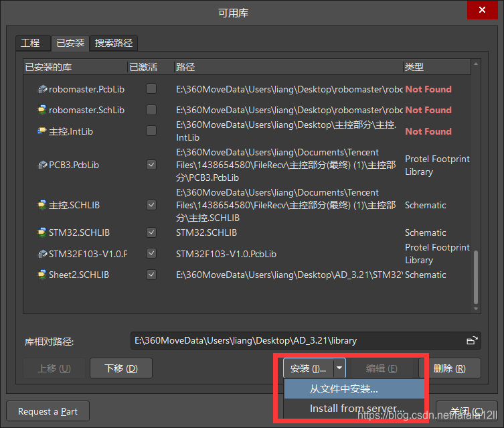Uncheck the PCB3.PcbLib activated checkbox
The height and width of the screenshot is (428, 504).
(x=151, y=165)
